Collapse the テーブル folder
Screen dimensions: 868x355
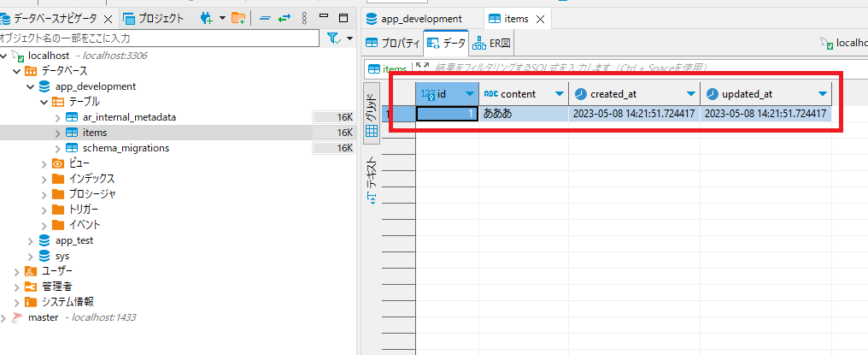(x=44, y=102)
